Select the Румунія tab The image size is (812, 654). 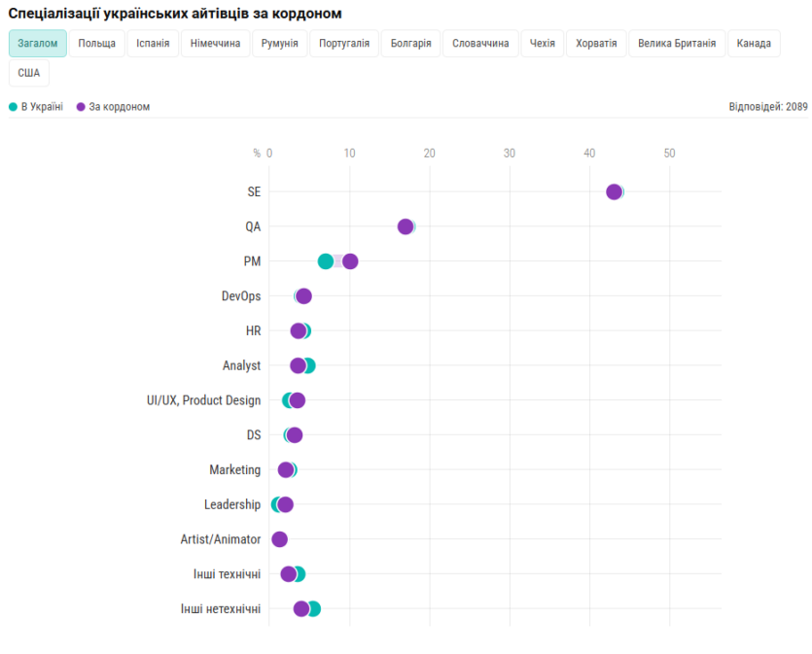click(279, 44)
